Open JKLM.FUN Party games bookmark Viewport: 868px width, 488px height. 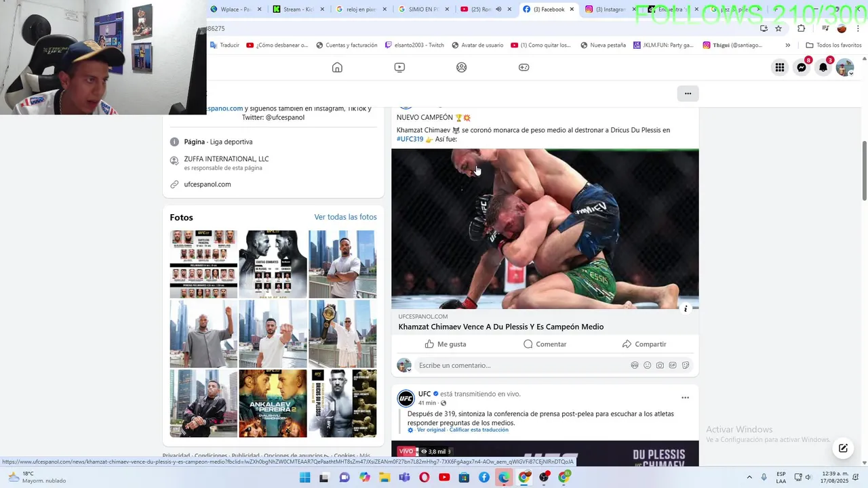click(x=664, y=45)
